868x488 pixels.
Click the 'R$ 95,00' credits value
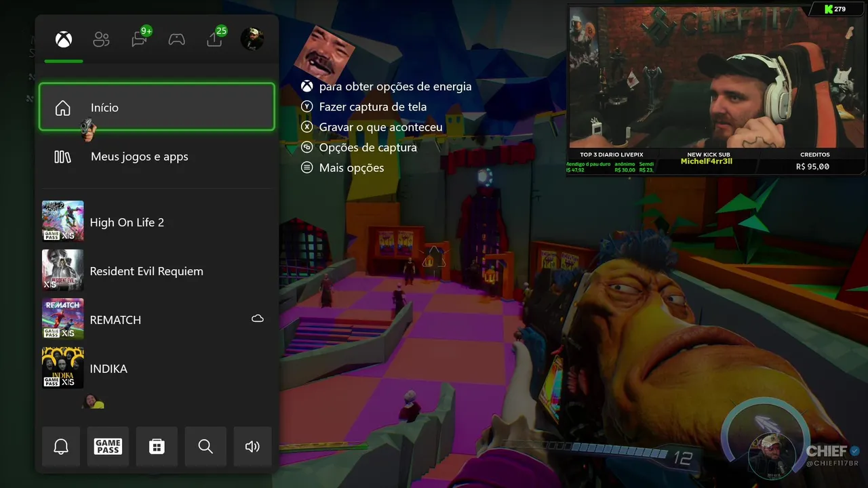[812, 166]
